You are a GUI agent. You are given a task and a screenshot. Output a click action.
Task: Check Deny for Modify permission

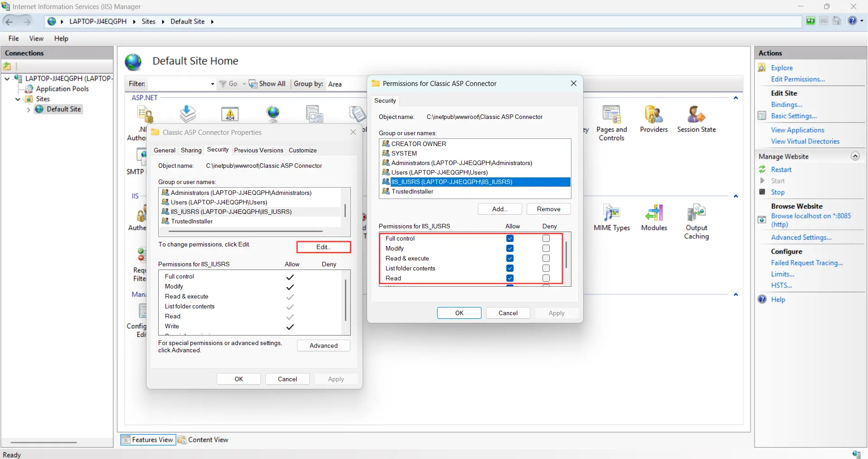tap(546, 248)
